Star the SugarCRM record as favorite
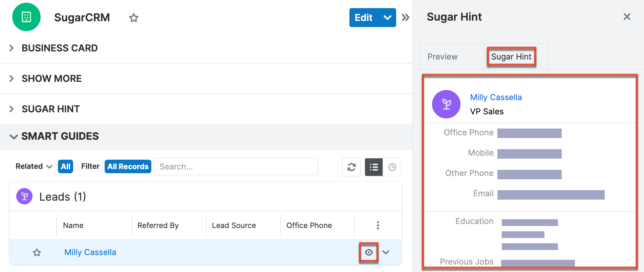This screenshot has width=644, height=272. tap(134, 18)
